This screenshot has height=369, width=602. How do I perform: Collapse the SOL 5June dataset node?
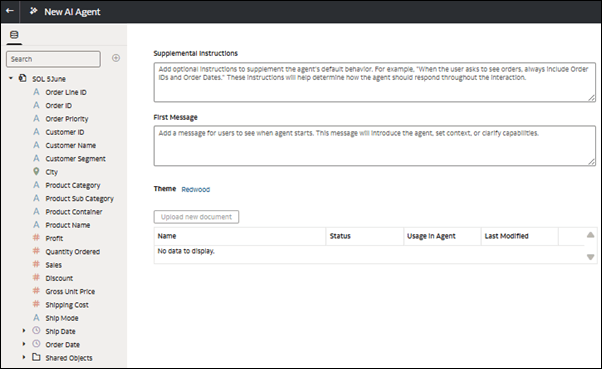pos(11,78)
